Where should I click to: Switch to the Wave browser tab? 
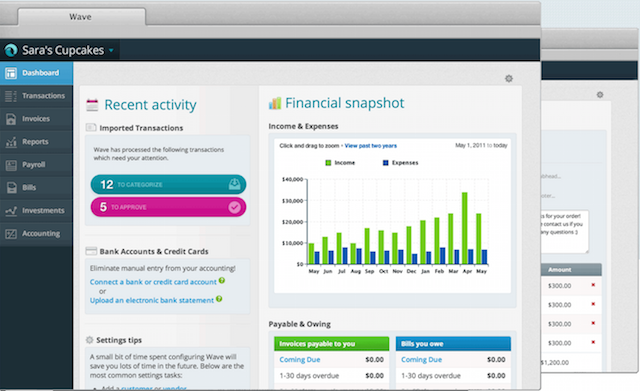pyautogui.click(x=81, y=17)
